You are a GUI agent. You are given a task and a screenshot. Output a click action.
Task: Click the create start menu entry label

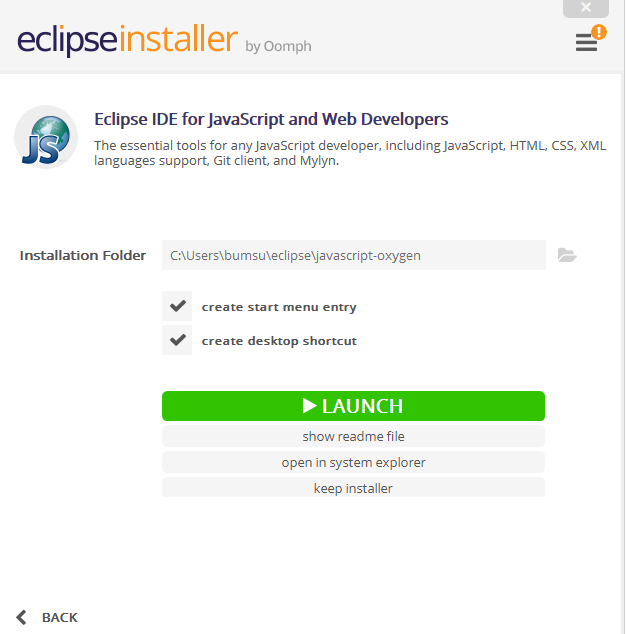point(279,307)
